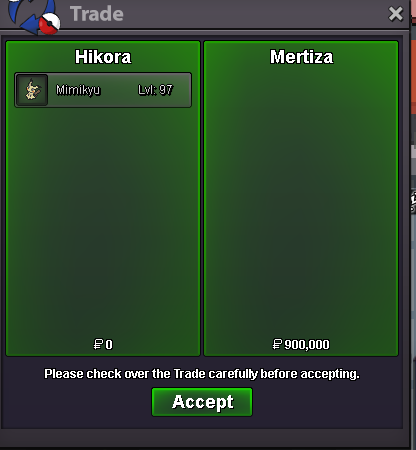Select the Mimikyu sprite thumbnail
Screen dimensions: 416x450
(32, 90)
